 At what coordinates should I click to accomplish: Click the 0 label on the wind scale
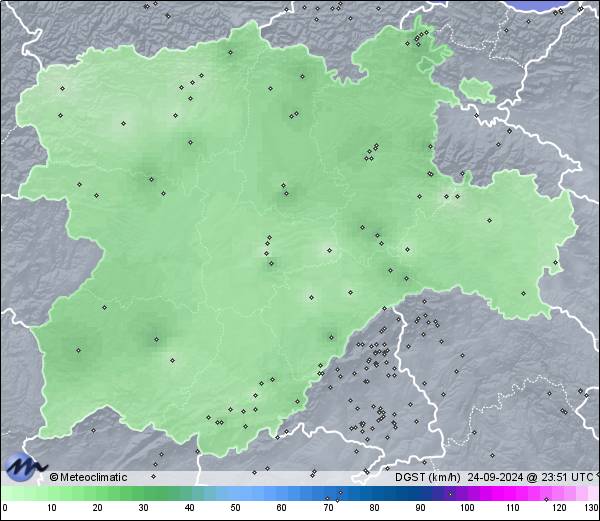pos(5,508)
